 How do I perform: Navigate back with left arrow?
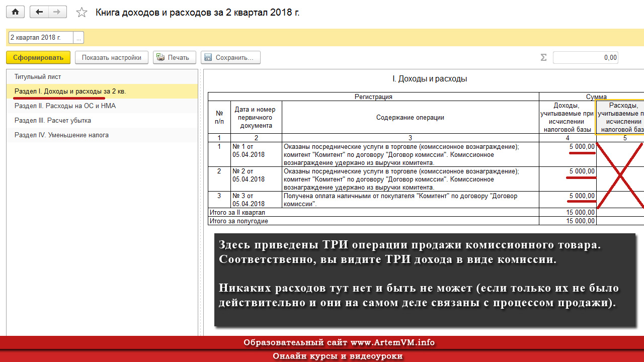point(39,12)
